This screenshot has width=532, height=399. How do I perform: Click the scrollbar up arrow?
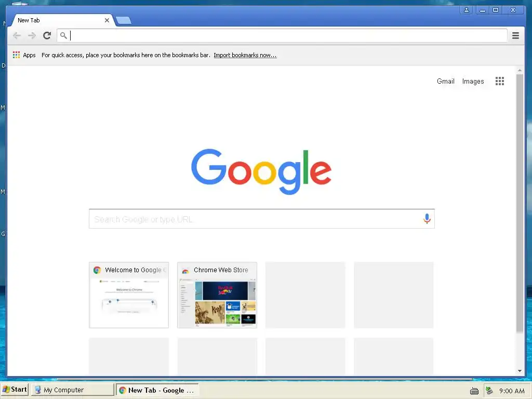[520, 70]
